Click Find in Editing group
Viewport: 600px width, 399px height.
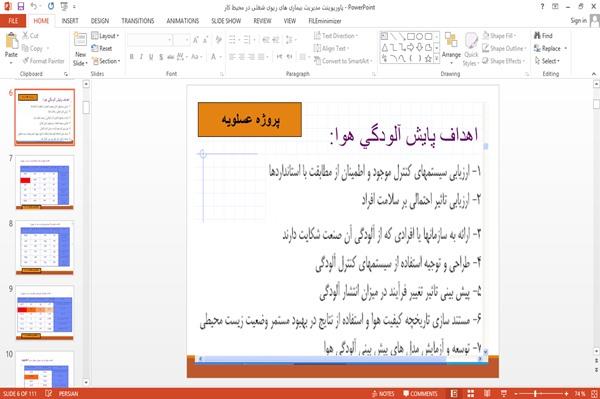click(543, 36)
